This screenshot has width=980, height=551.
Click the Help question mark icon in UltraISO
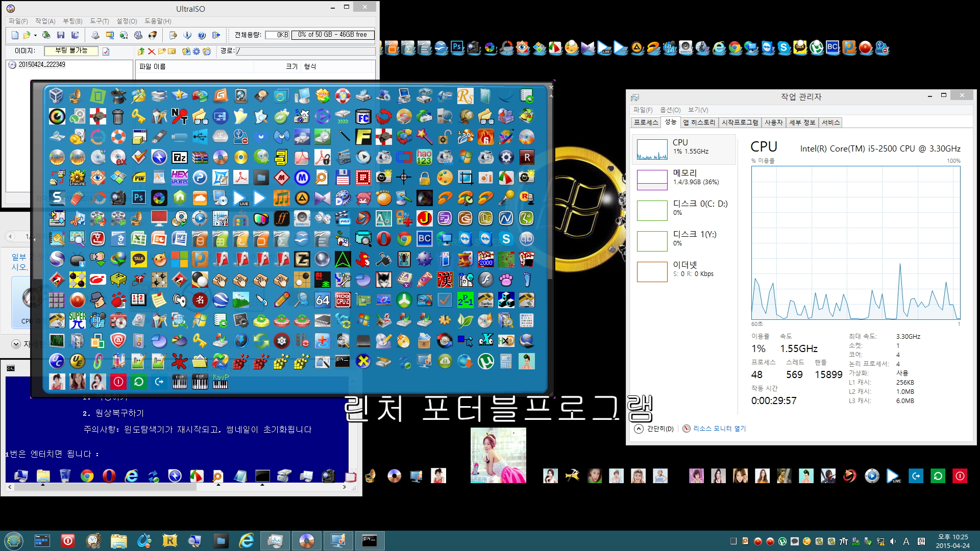(202, 35)
